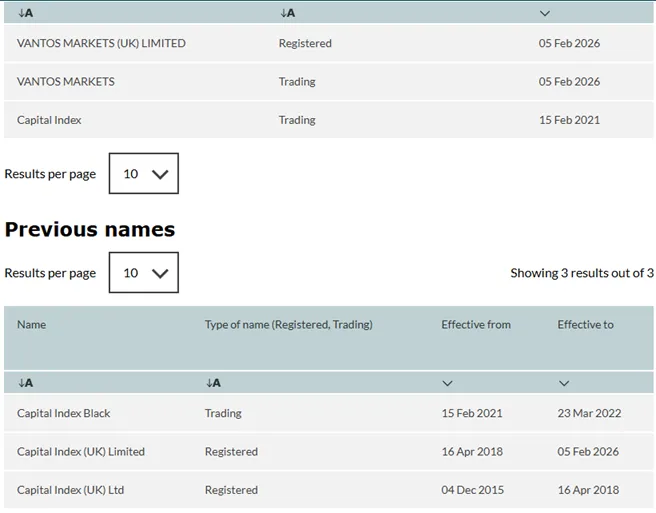Click Showing 3 results out of 3 text
This screenshot has width=656, height=513.
(582, 273)
